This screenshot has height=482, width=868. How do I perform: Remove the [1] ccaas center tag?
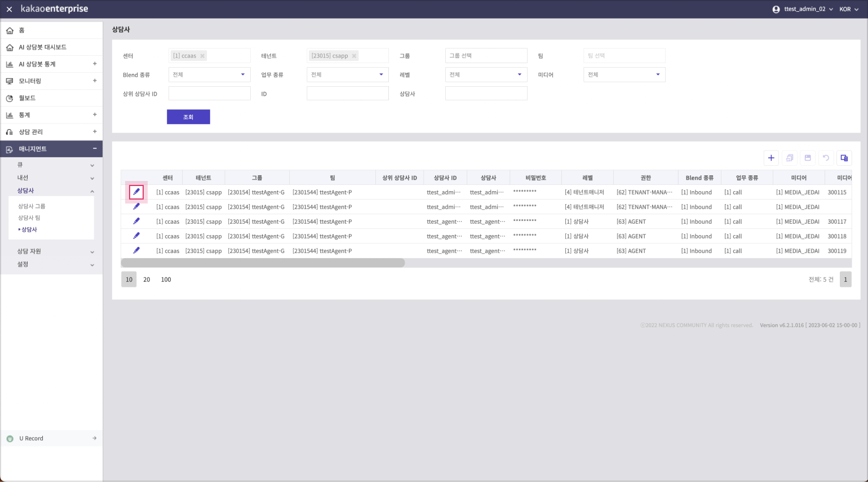202,56
